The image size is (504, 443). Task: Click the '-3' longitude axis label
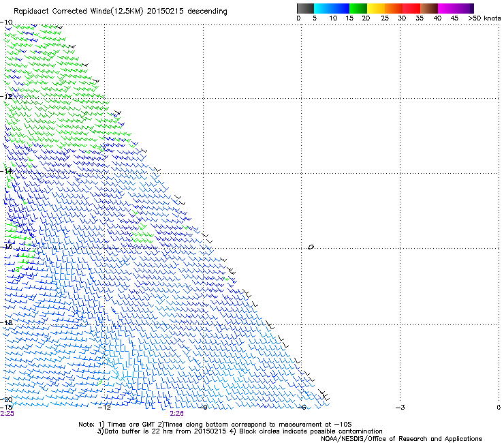[400, 408]
